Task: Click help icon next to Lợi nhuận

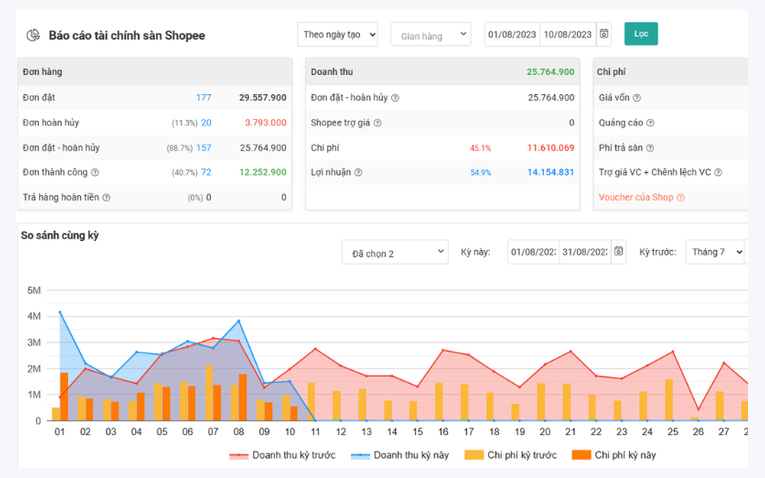Action: coord(358,172)
